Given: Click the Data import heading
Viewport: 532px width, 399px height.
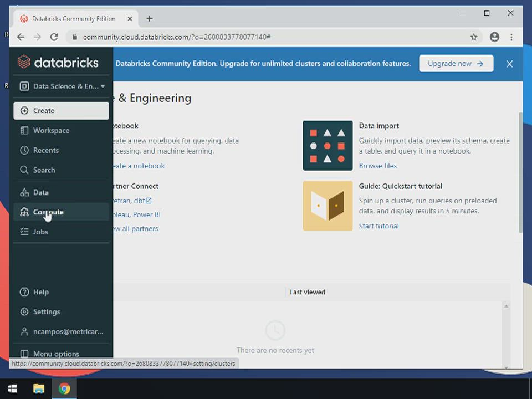Looking at the screenshot, I should (x=378, y=126).
